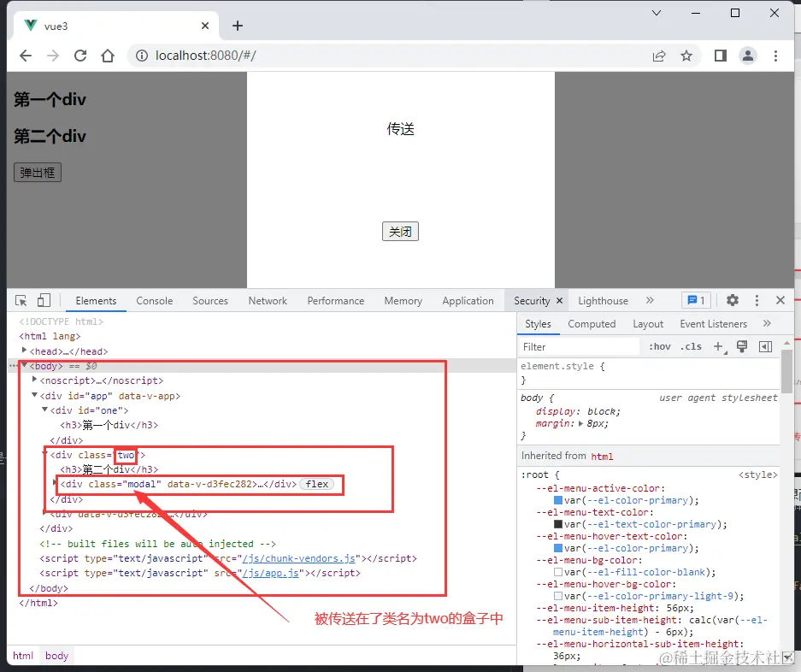The height and width of the screenshot is (672, 801).
Task: Open Chrome three-dot menu
Action: click(x=775, y=56)
